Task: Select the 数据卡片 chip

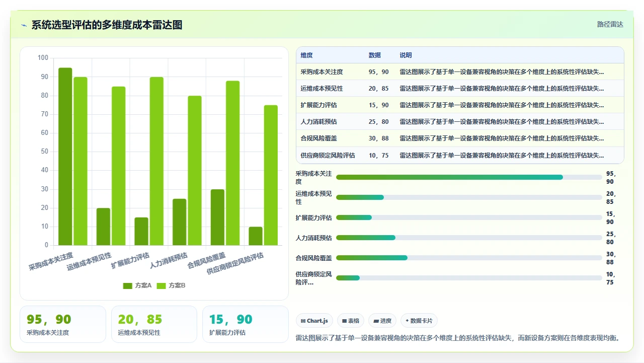Action: pyautogui.click(x=419, y=321)
